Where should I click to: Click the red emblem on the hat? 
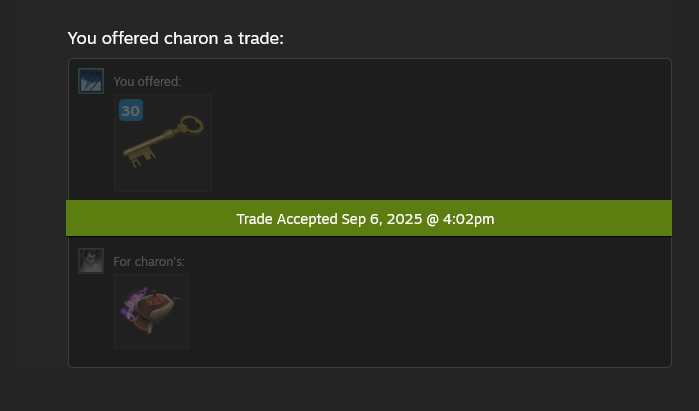pyautogui.click(x=158, y=302)
